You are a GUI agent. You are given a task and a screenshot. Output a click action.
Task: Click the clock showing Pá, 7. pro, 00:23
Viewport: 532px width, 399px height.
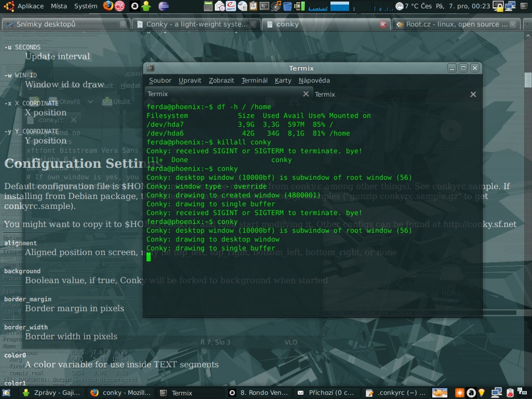(463, 6)
